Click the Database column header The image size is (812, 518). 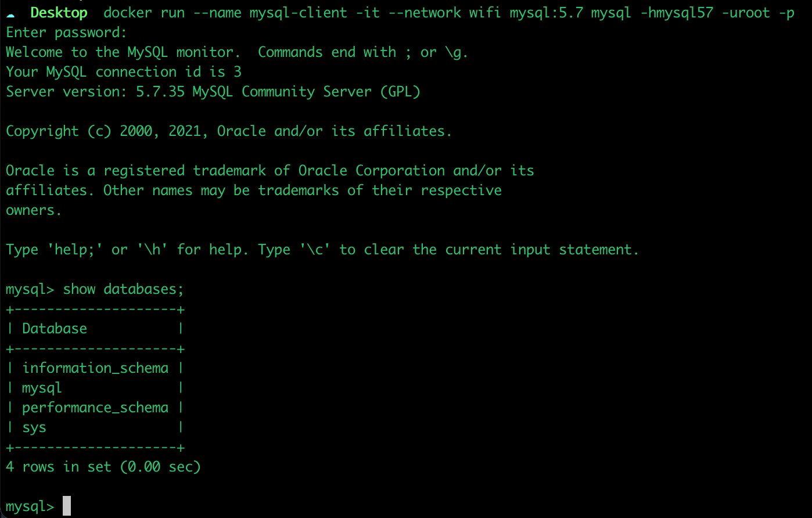coord(55,329)
